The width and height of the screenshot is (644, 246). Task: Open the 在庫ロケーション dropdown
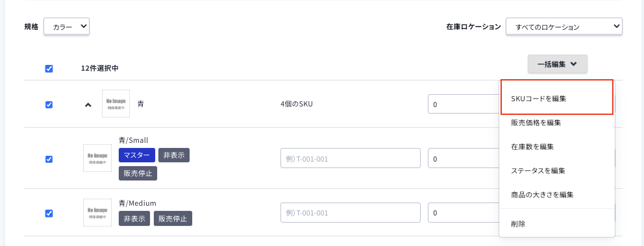(x=564, y=26)
